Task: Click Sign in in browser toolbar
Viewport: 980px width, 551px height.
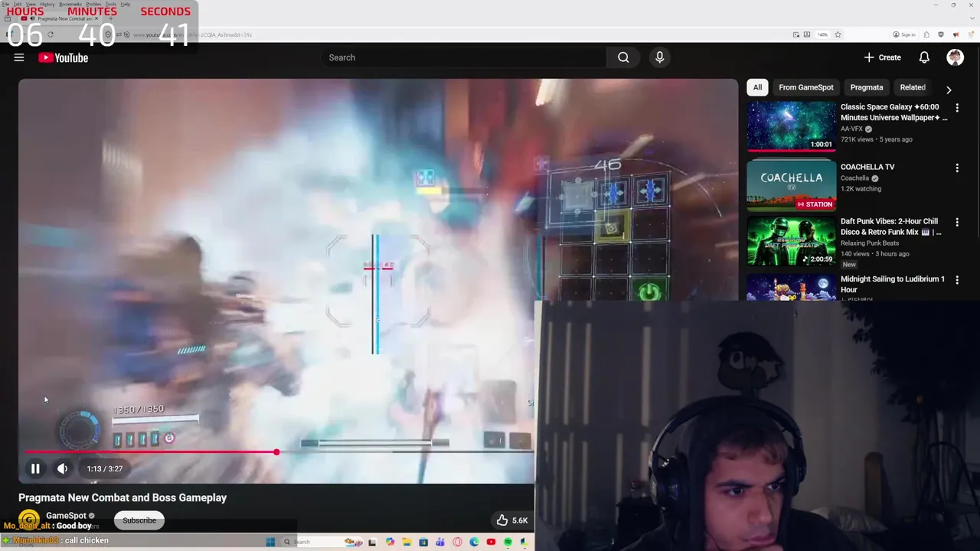Action: coord(904,34)
